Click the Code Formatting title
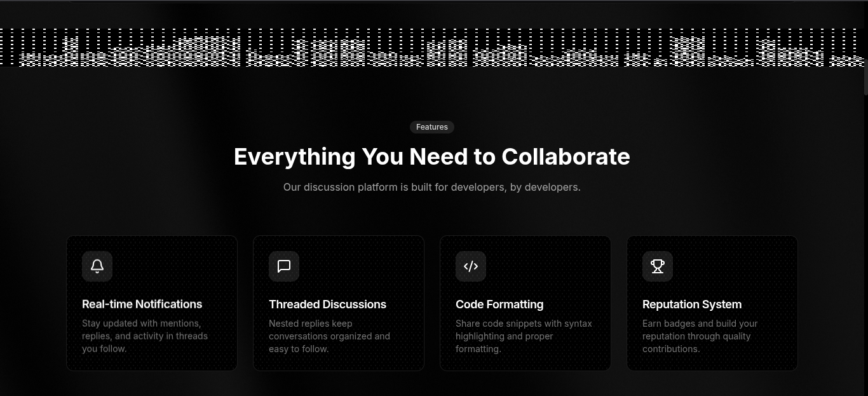The width and height of the screenshot is (868, 396). (x=499, y=304)
